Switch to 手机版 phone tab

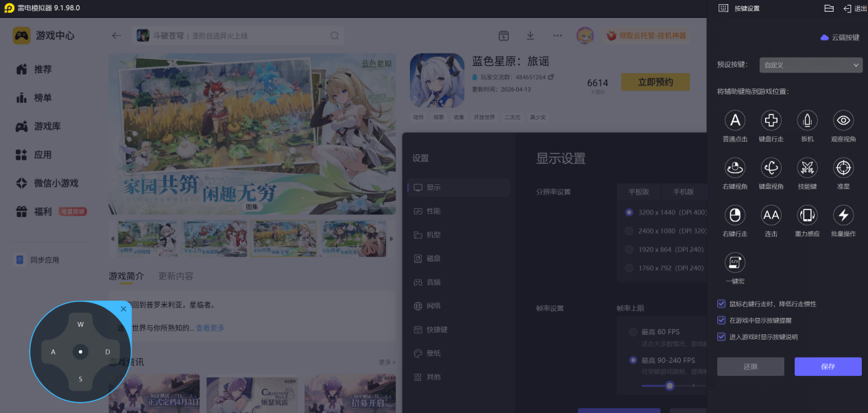coord(684,192)
